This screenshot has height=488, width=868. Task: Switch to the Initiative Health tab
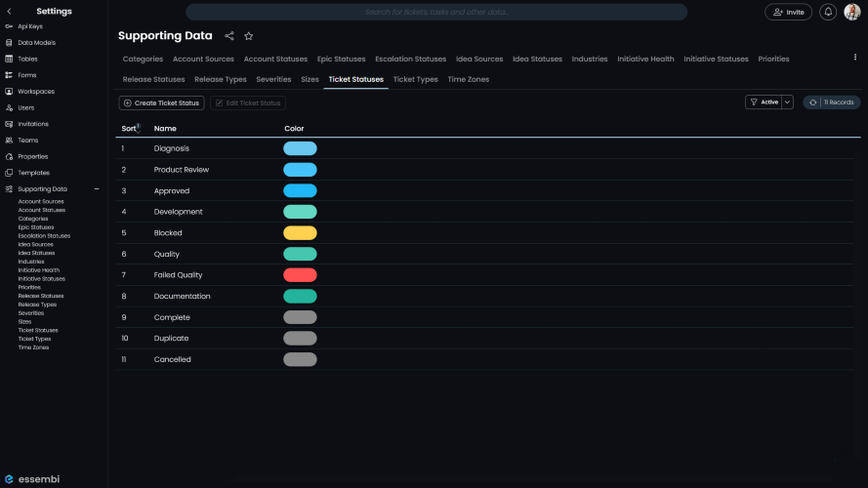(x=645, y=60)
